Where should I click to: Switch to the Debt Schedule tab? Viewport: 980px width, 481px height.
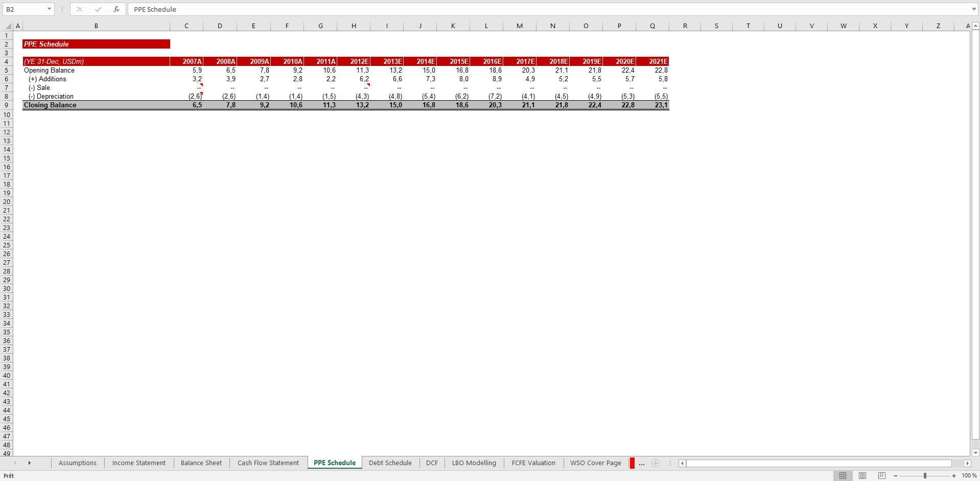coord(390,463)
